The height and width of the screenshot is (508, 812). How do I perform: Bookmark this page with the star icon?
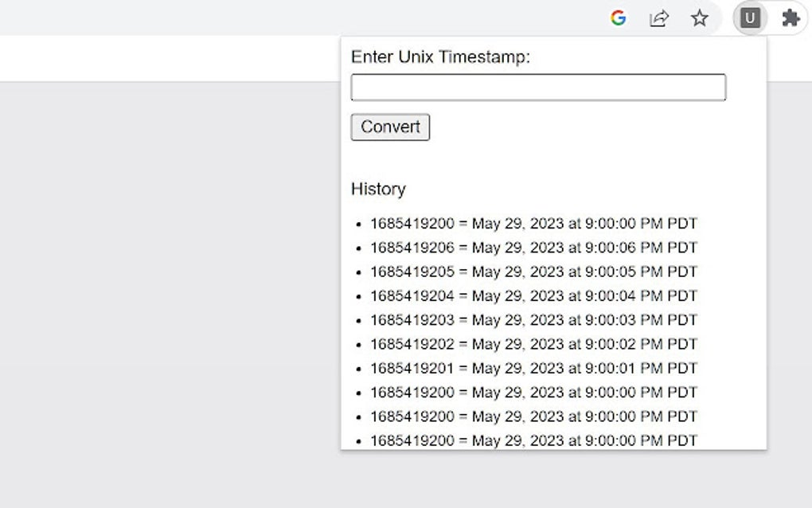click(x=700, y=18)
